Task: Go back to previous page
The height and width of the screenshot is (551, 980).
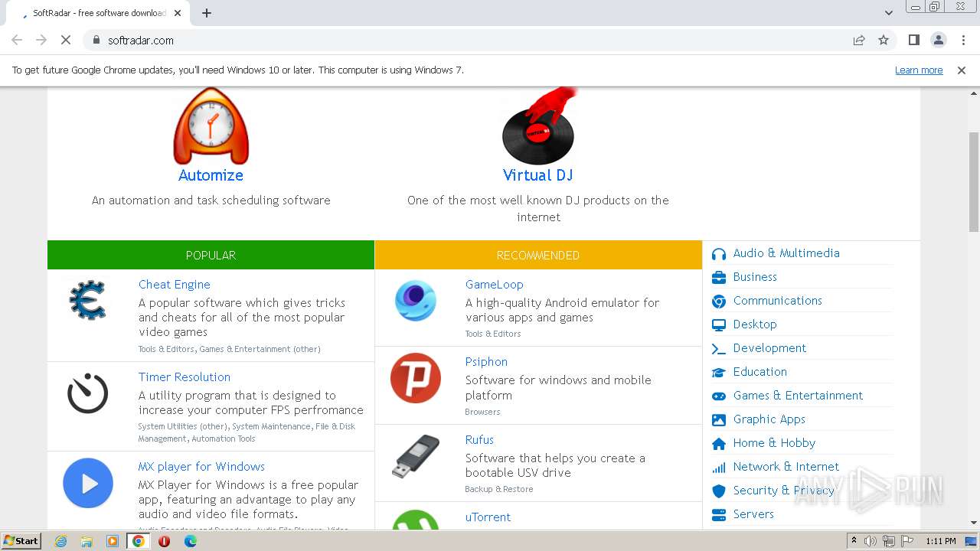Action: (x=17, y=40)
